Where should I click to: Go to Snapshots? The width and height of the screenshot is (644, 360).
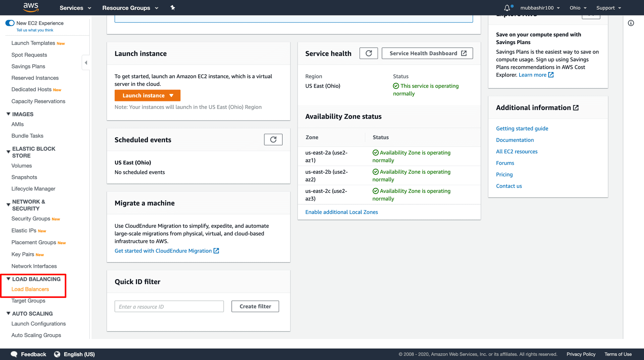[x=24, y=177]
